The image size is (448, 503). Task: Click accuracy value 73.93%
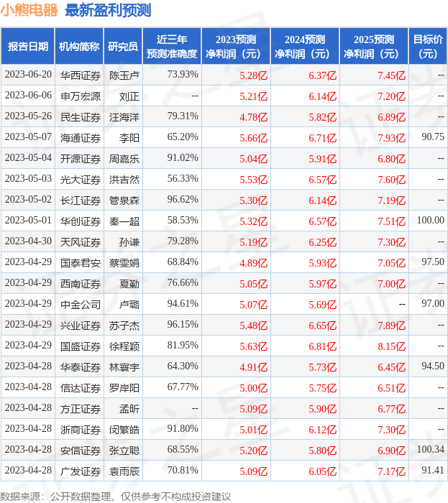point(183,75)
